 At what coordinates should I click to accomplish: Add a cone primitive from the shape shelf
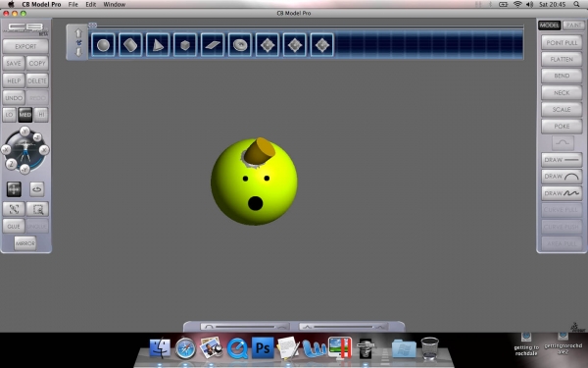click(158, 45)
